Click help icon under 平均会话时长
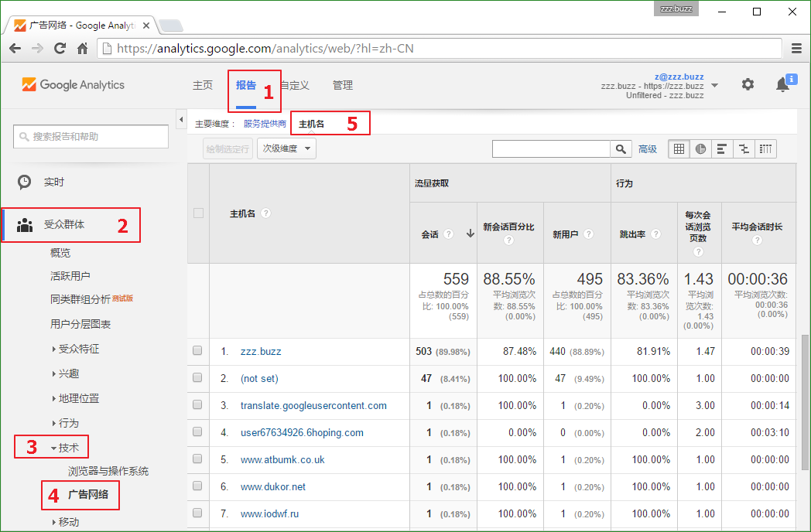Screen dimensions: 811x532 pyautogui.click(x=757, y=240)
